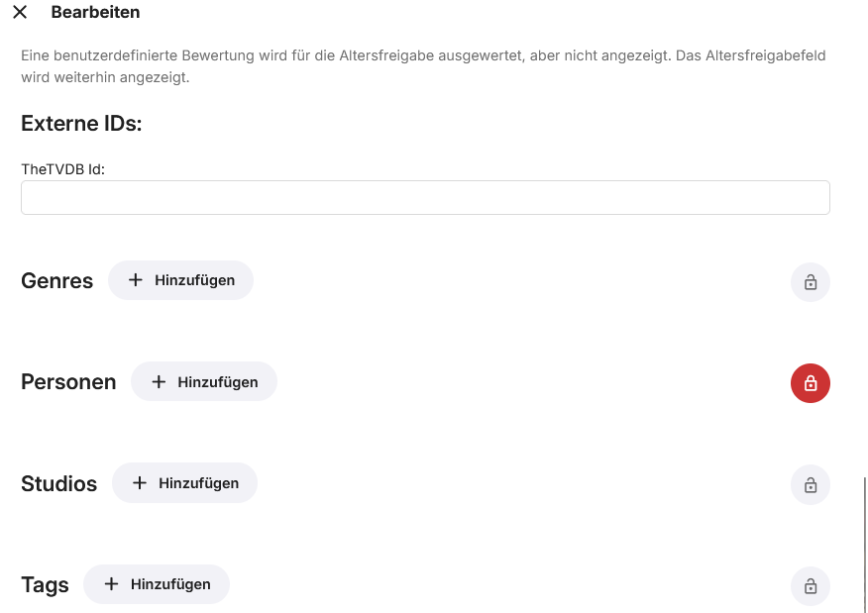Add a person with the Personen Hinzufügen button

[204, 381]
